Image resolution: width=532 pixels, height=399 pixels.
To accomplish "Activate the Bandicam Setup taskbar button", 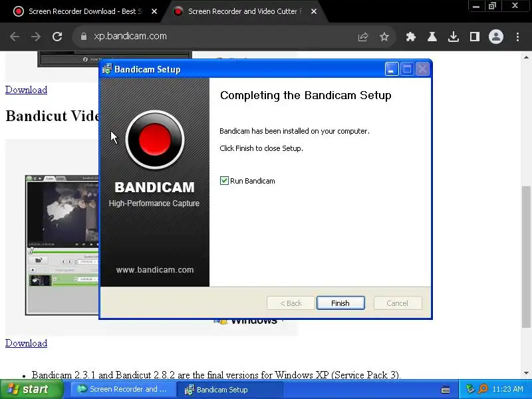I will click(231, 389).
